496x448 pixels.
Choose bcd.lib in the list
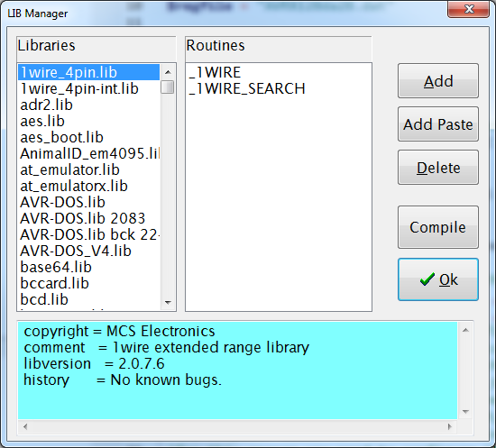coord(89,299)
